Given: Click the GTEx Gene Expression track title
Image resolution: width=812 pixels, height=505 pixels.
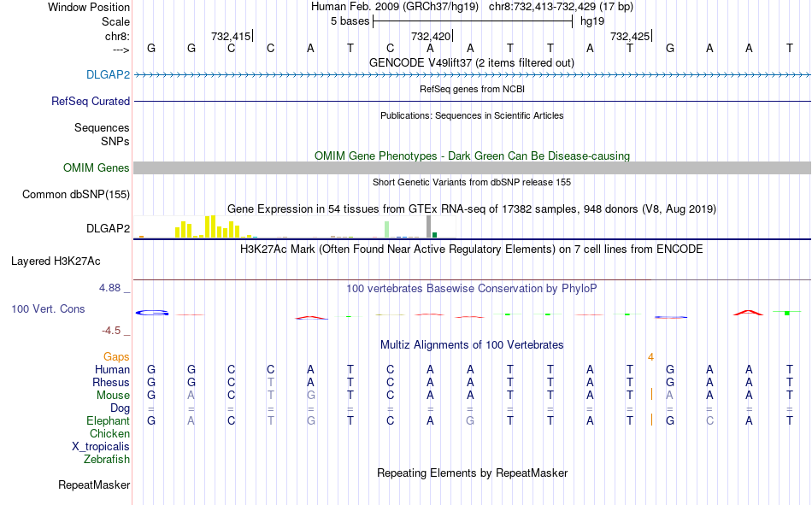Looking at the screenshot, I should click(472, 208).
